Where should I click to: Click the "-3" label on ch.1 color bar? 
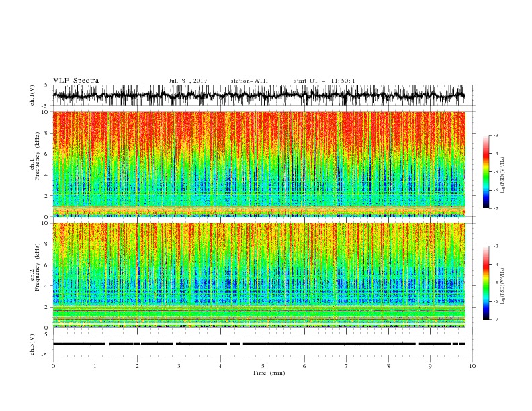pos(495,136)
